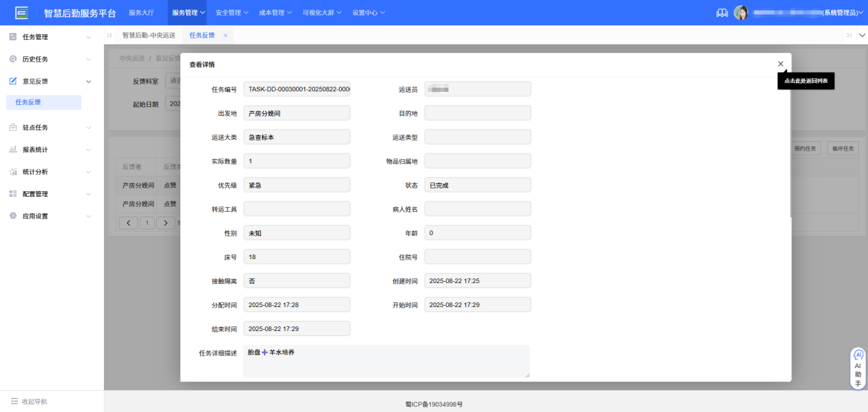
Task: Click the tabs scroll-left arrow icon
Action: pyautogui.click(x=110, y=36)
